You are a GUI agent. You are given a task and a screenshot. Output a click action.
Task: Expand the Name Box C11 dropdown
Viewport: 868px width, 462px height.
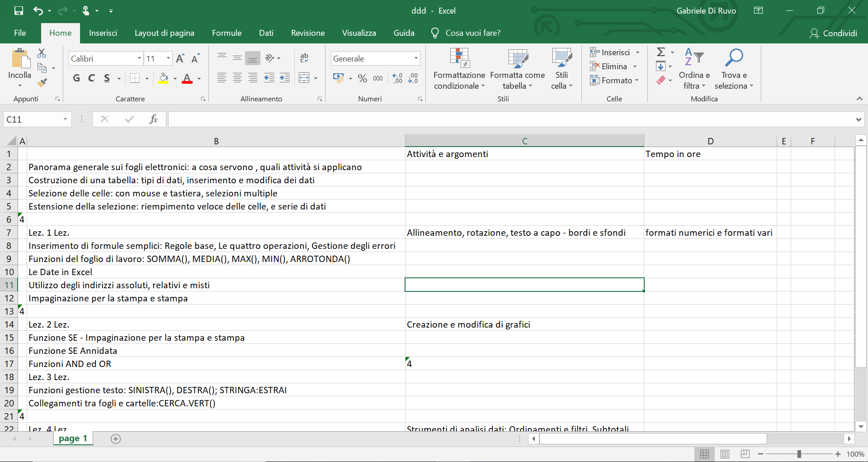(x=65, y=119)
